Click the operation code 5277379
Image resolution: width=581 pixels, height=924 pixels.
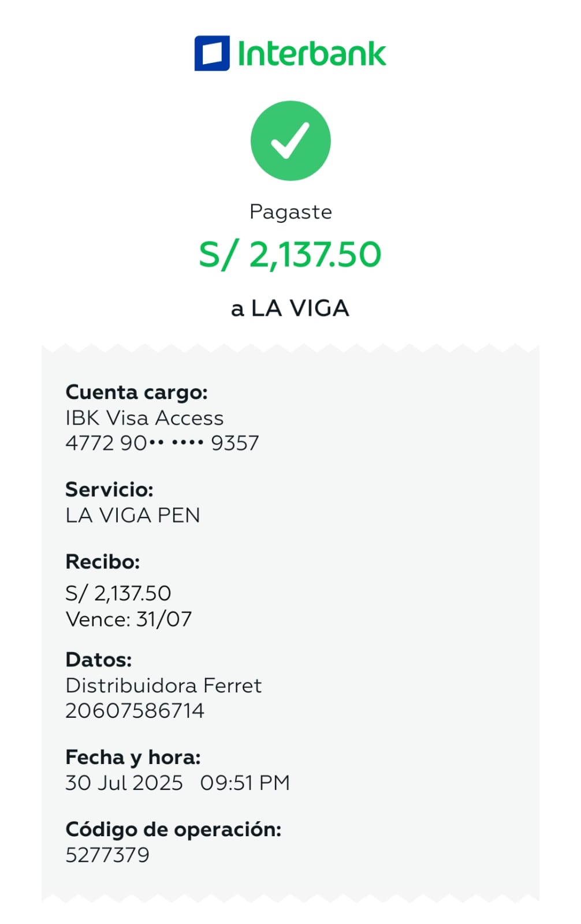[x=107, y=855]
